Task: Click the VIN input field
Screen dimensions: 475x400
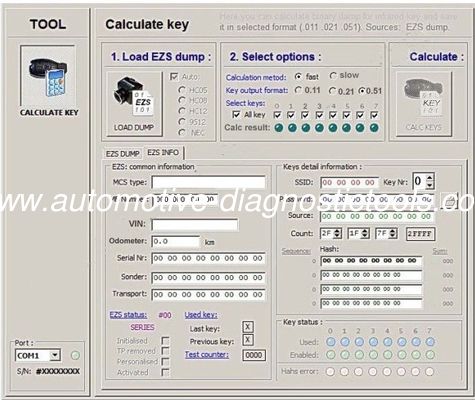Action: coord(195,225)
